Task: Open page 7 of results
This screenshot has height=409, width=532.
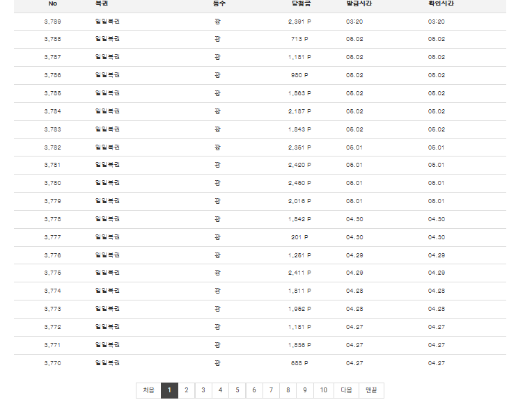Action: [x=271, y=390]
